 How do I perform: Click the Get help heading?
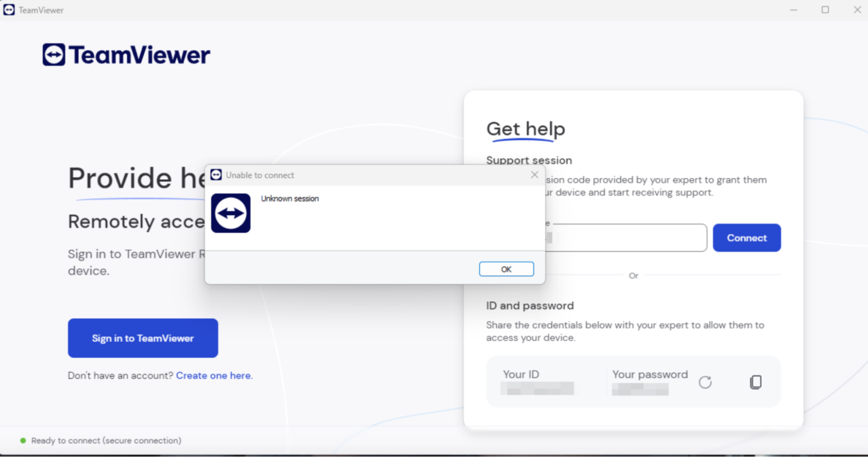(x=526, y=129)
